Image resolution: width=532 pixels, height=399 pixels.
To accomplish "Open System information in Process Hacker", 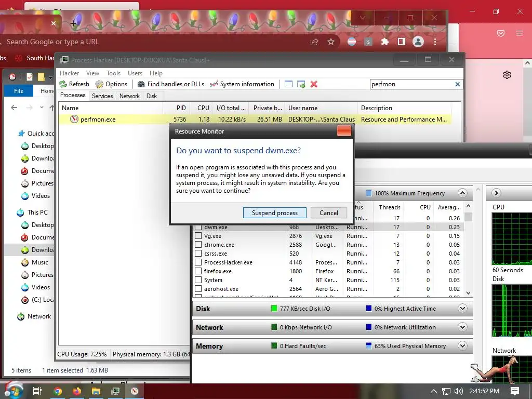I will [x=242, y=84].
